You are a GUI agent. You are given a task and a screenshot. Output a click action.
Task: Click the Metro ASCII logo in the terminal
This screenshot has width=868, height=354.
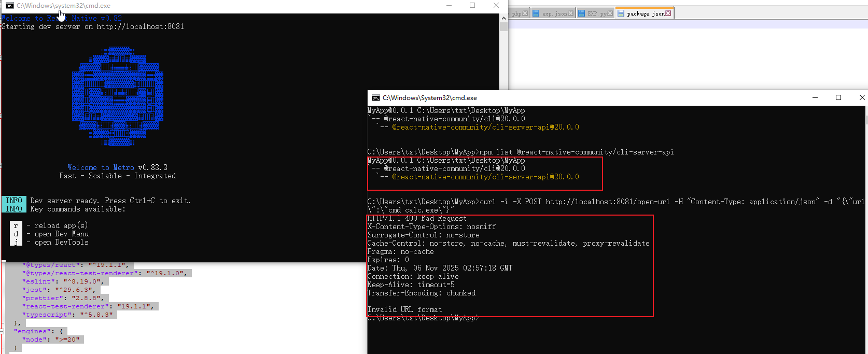click(118, 96)
